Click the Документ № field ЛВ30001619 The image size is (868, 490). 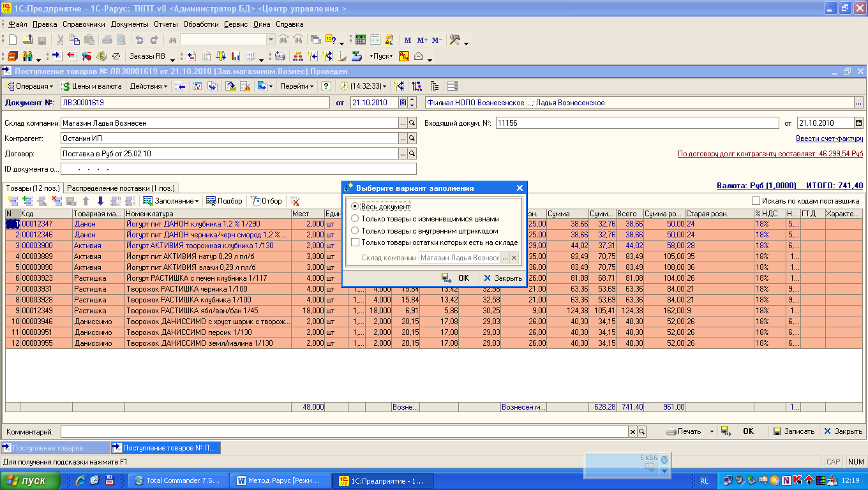coord(197,102)
